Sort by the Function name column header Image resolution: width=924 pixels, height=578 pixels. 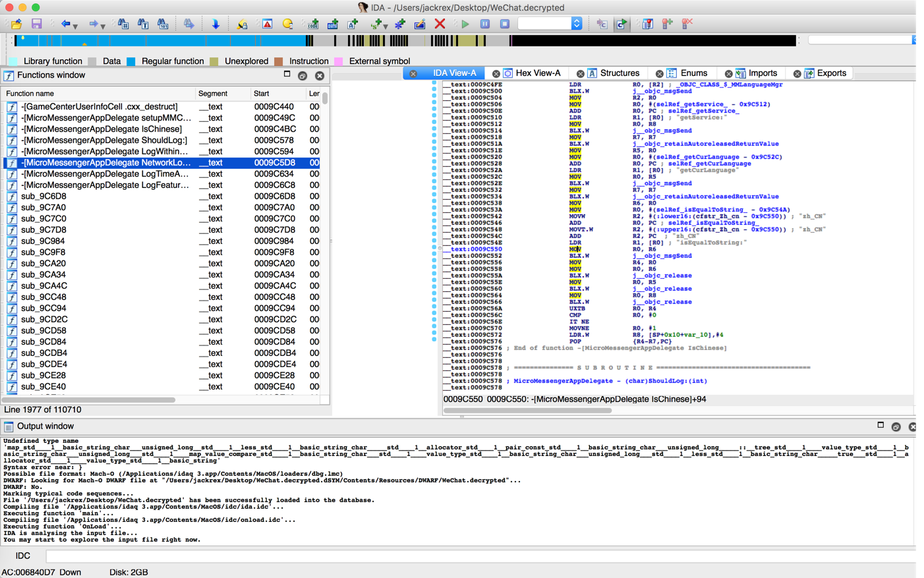[30, 94]
